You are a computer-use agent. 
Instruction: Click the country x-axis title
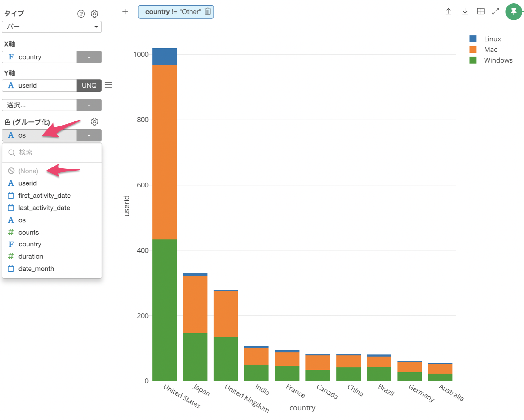302,408
